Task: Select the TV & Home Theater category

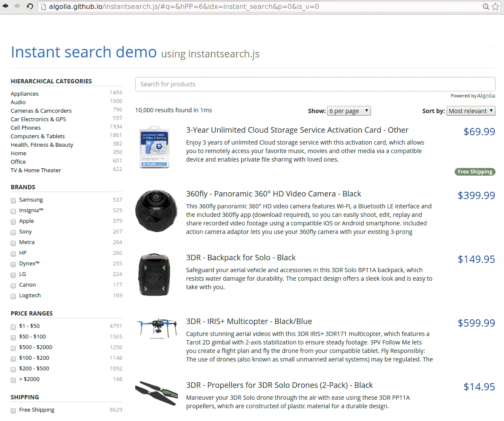Action: (x=36, y=171)
